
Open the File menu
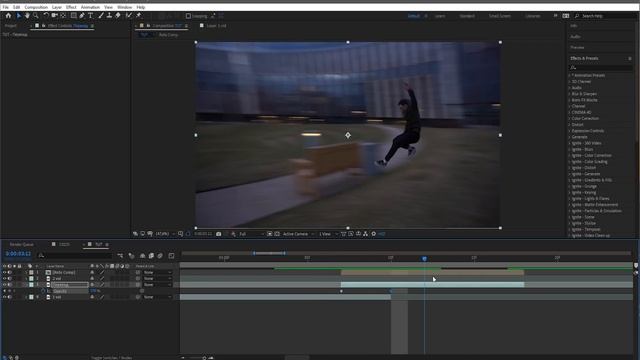(x=5, y=7)
